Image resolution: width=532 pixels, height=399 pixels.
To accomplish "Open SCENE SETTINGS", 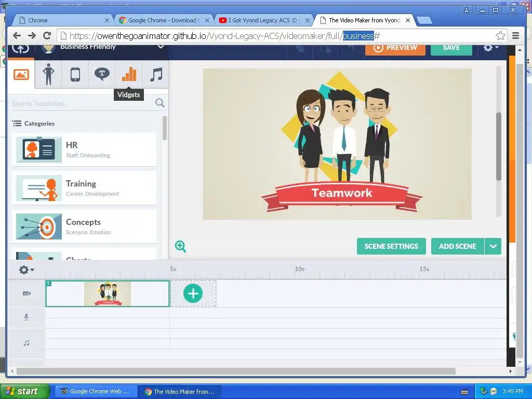I will pyautogui.click(x=391, y=246).
